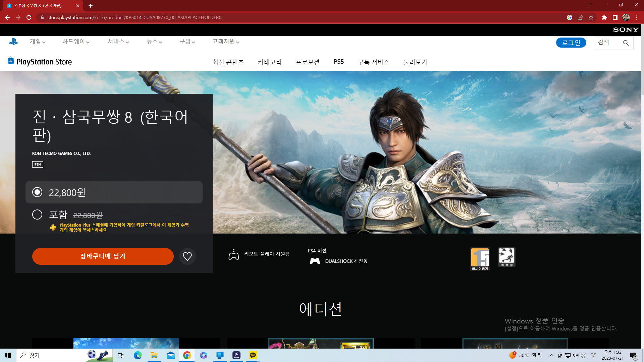This screenshot has height=362, width=644.
Task: Open the tab search dropdown arrow
Action: [590, 5]
